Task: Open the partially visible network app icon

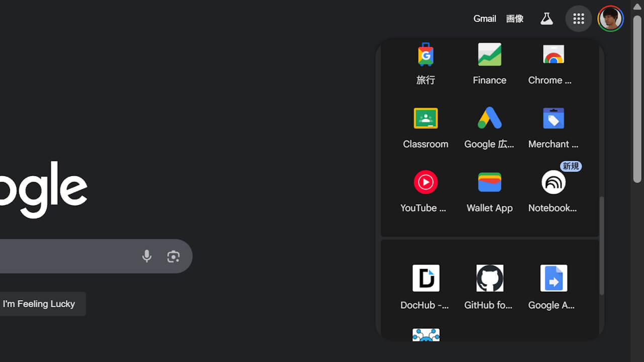Action: pos(426,335)
